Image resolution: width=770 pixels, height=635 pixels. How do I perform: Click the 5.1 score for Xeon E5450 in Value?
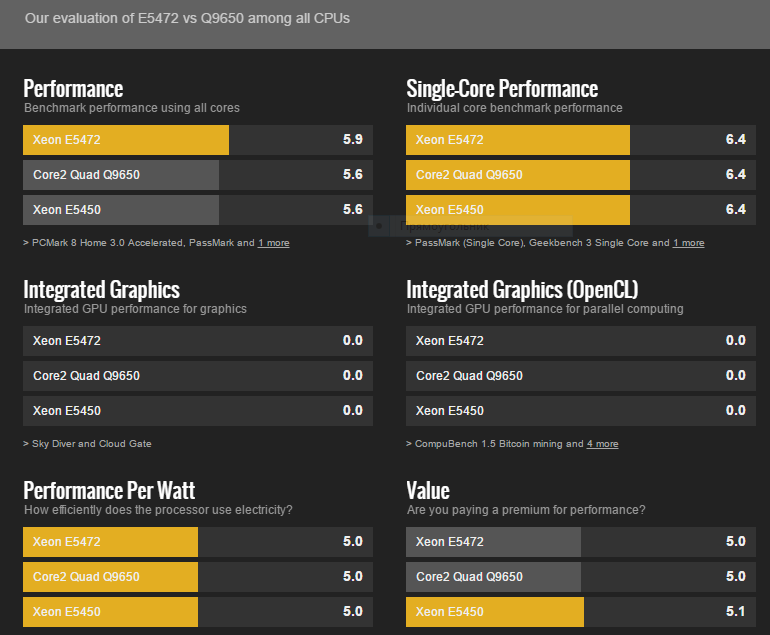click(736, 611)
